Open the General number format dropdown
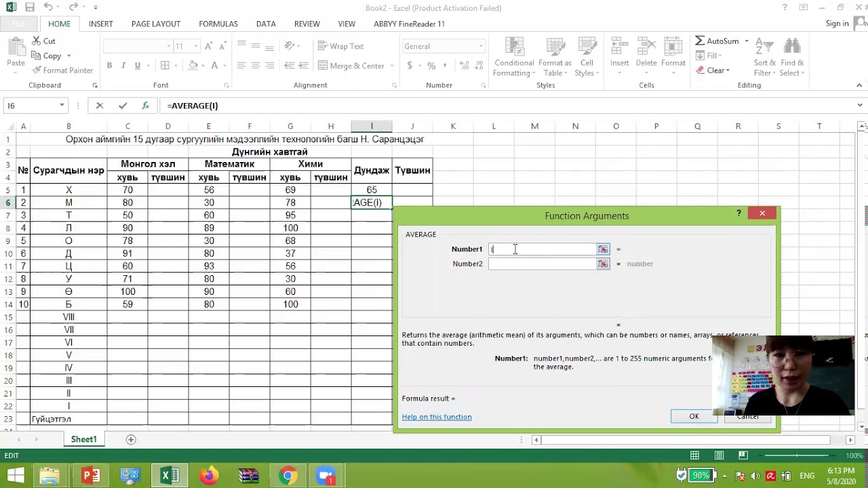The width and height of the screenshot is (868, 488). 481,46
